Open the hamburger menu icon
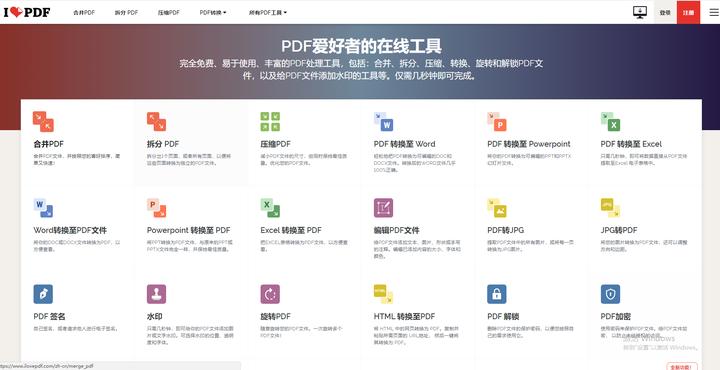The width and height of the screenshot is (720, 370). 714,12
